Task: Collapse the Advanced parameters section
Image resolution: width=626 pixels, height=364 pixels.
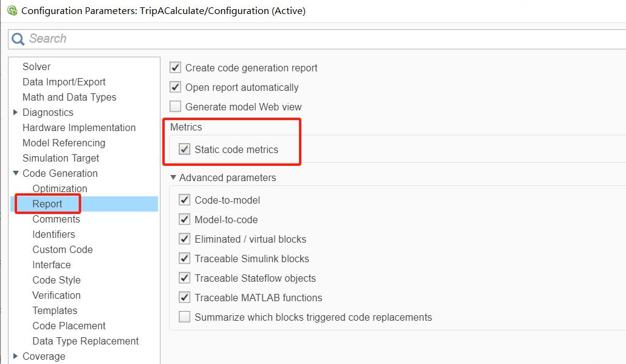Action: 173,177
